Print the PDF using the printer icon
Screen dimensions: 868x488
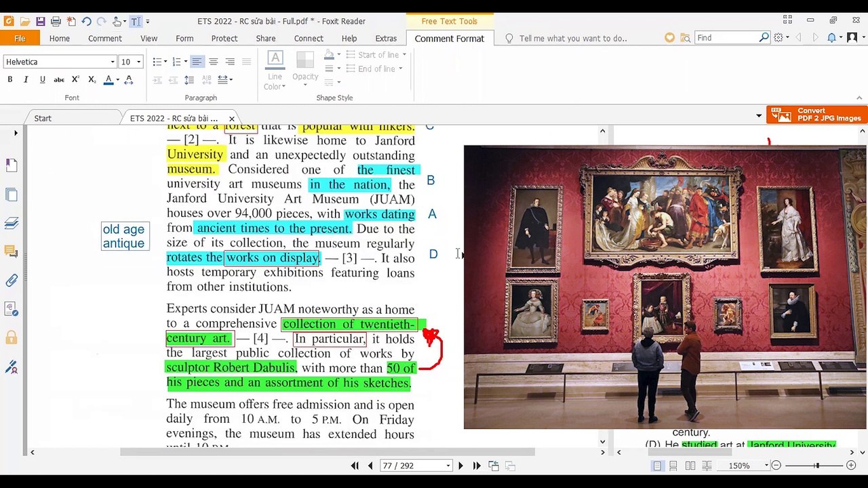(56, 22)
